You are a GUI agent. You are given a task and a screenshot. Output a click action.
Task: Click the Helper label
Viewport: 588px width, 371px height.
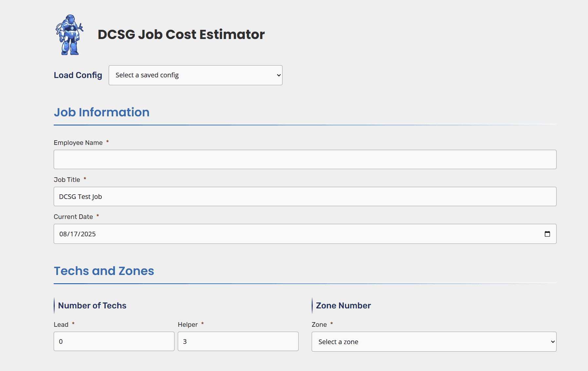(188, 324)
